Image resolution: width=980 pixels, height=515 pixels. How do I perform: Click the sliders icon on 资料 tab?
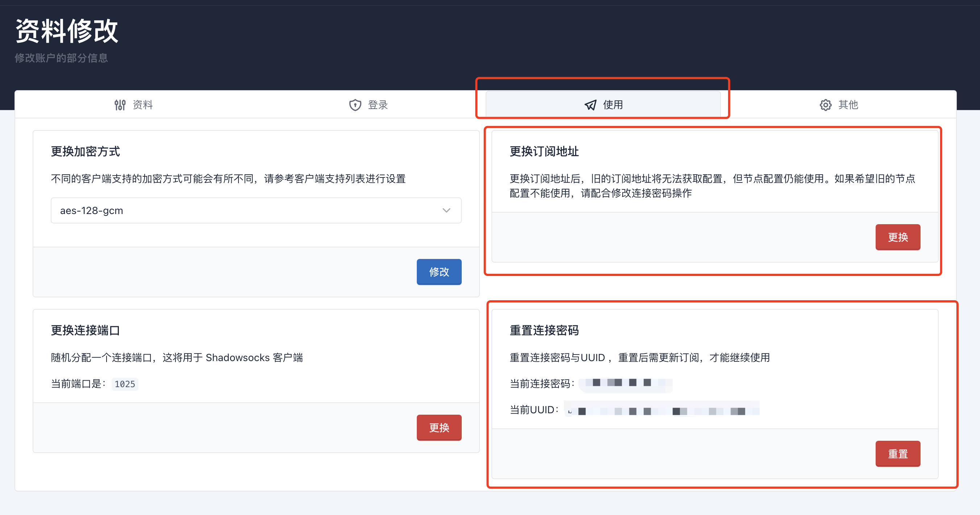point(120,105)
